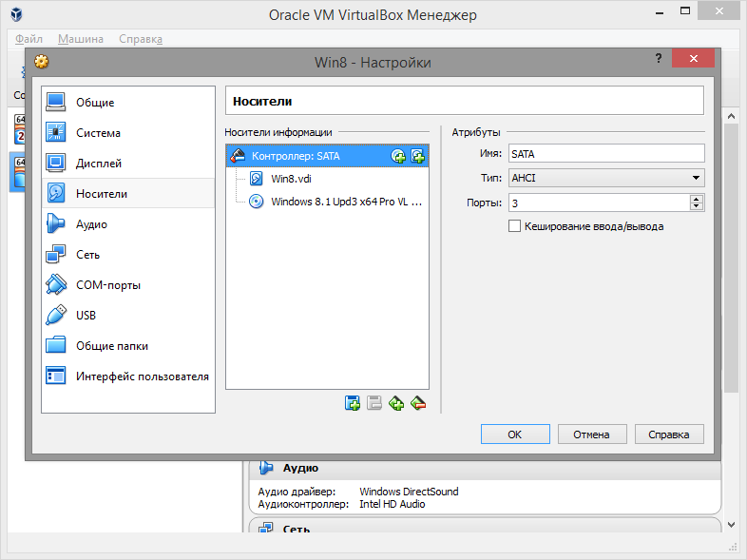Screen dimensions: 747x560
Task: Click the Intel HD Audio value text
Action: click(393, 504)
